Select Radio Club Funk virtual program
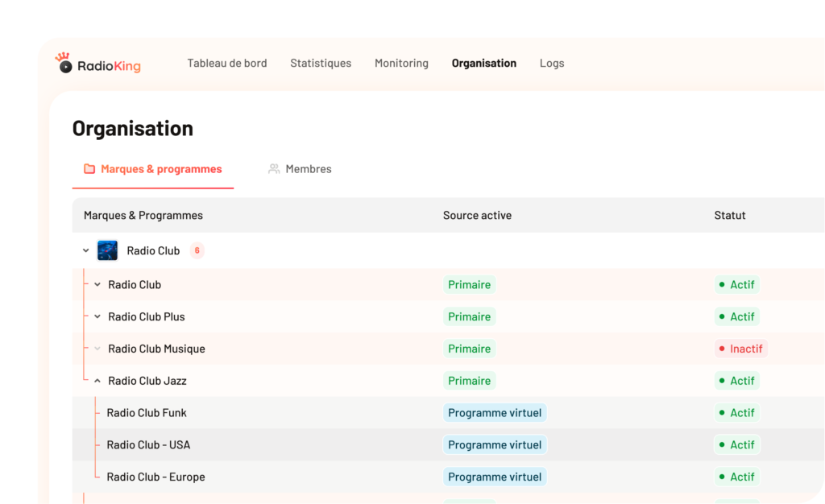Image resolution: width=825 pixels, height=504 pixels. 147,413
